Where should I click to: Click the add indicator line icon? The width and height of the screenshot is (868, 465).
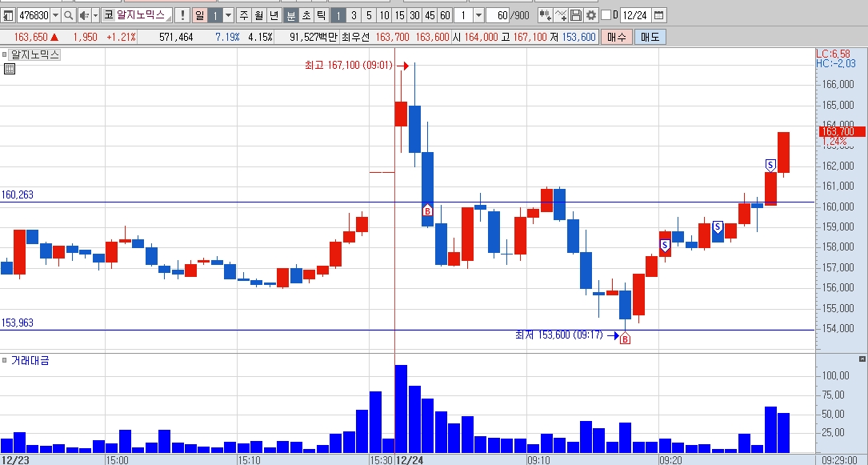click(x=561, y=15)
